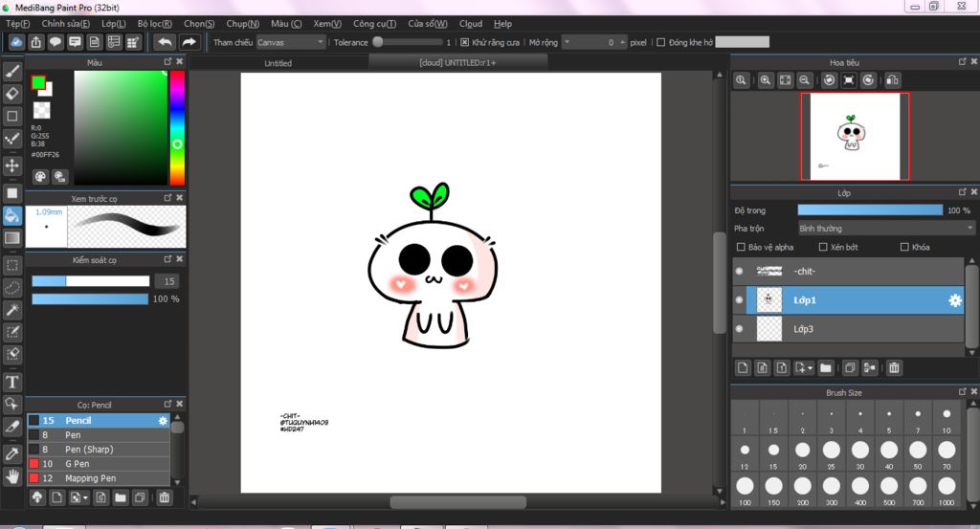
Task: Select the Eyedropper tool
Action: [x=12, y=454]
